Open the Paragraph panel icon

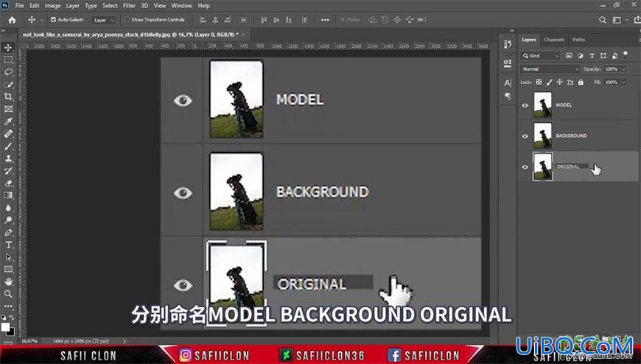[x=508, y=96]
